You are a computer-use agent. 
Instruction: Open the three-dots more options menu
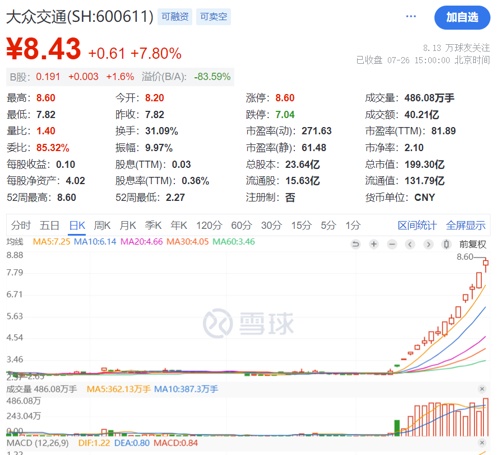[411, 16]
